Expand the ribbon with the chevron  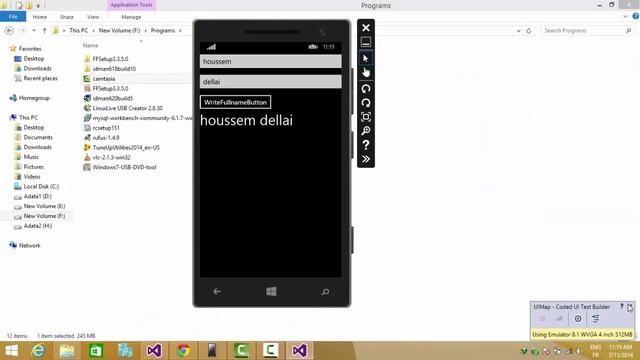pyautogui.click(x=625, y=17)
